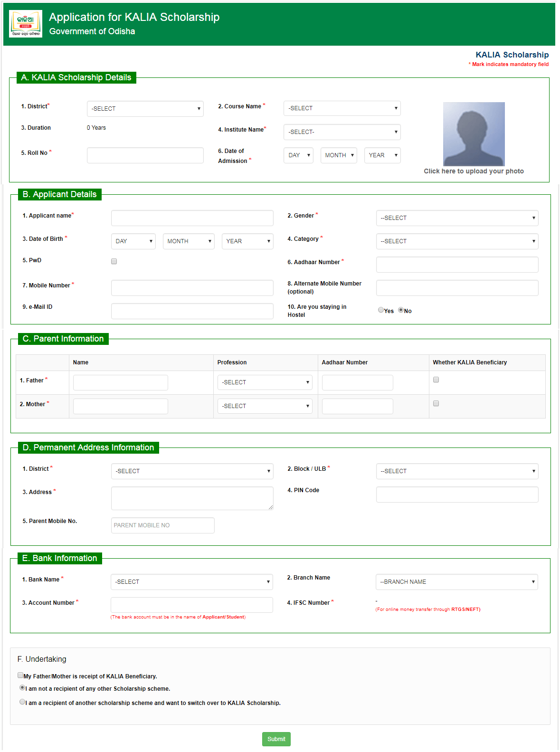Check Father KALIA Beneficiary checkbox
The width and height of the screenshot is (560, 752).
(x=436, y=380)
